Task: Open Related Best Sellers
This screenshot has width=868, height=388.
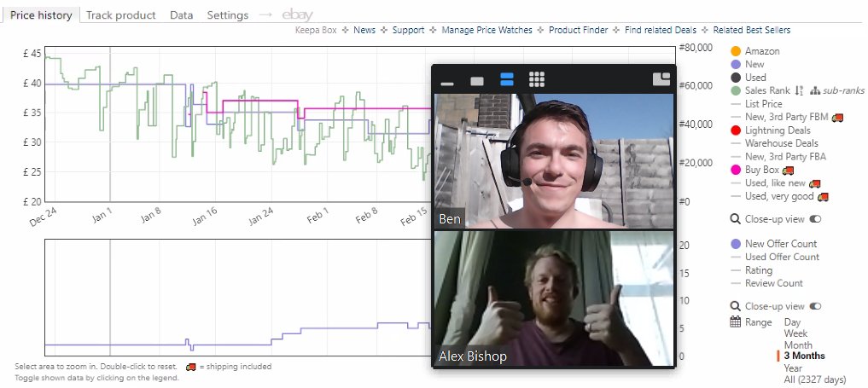Action: tap(751, 31)
